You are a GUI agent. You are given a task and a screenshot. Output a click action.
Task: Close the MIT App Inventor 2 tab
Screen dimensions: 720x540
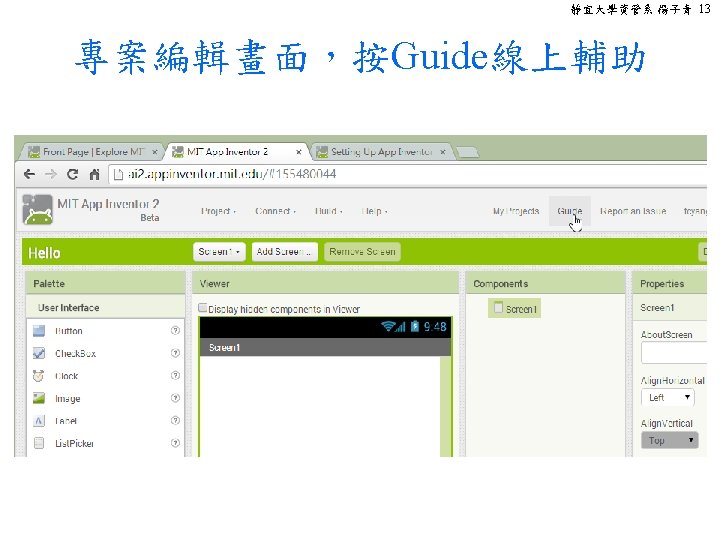[298, 152]
